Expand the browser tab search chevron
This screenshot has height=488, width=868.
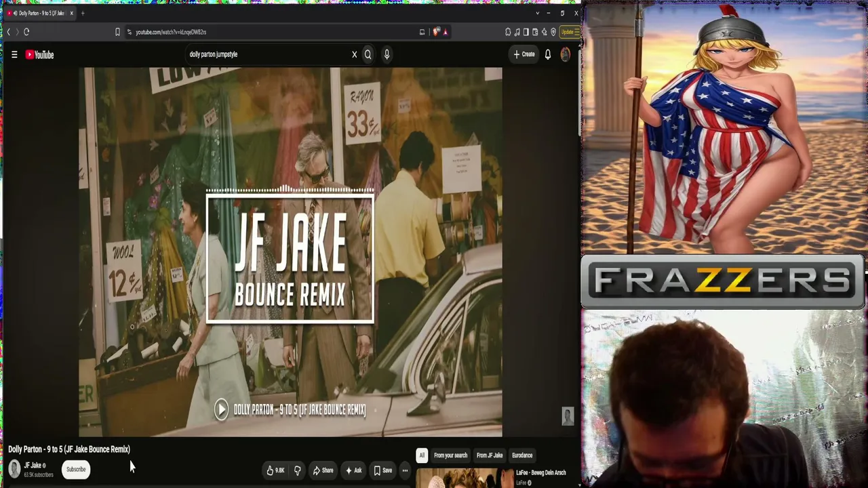point(538,13)
